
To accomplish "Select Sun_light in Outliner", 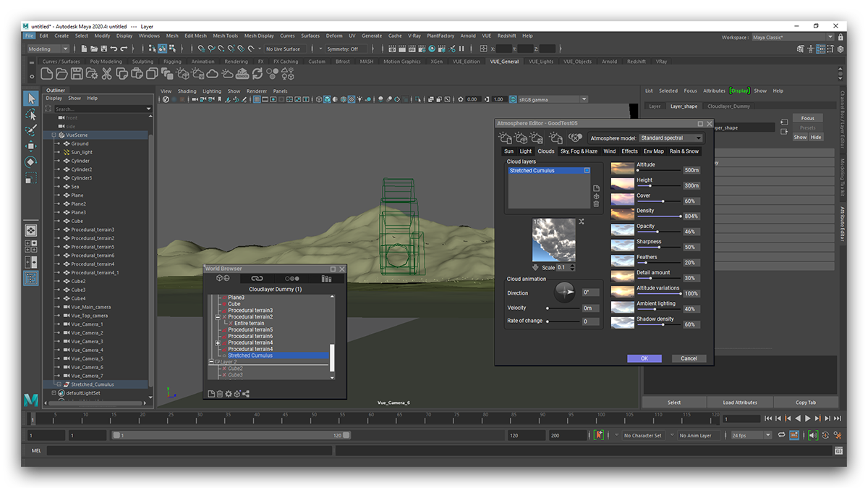I will [82, 152].
